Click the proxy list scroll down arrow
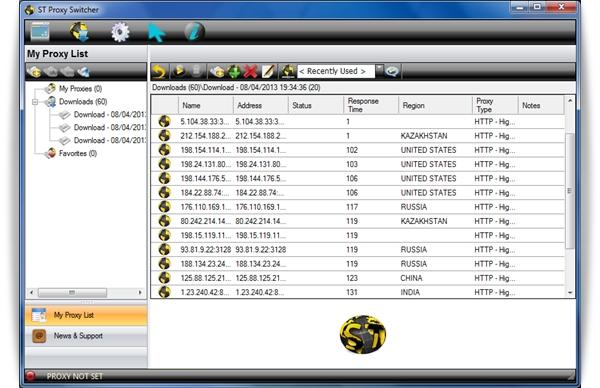The image size is (600, 388). coord(570,293)
